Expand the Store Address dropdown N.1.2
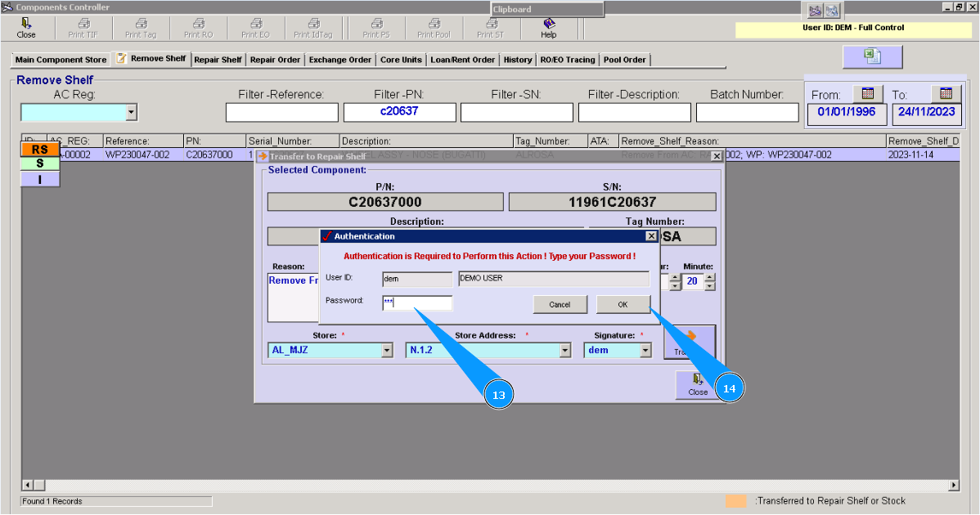This screenshot has height=515, width=980. (x=565, y=350)
